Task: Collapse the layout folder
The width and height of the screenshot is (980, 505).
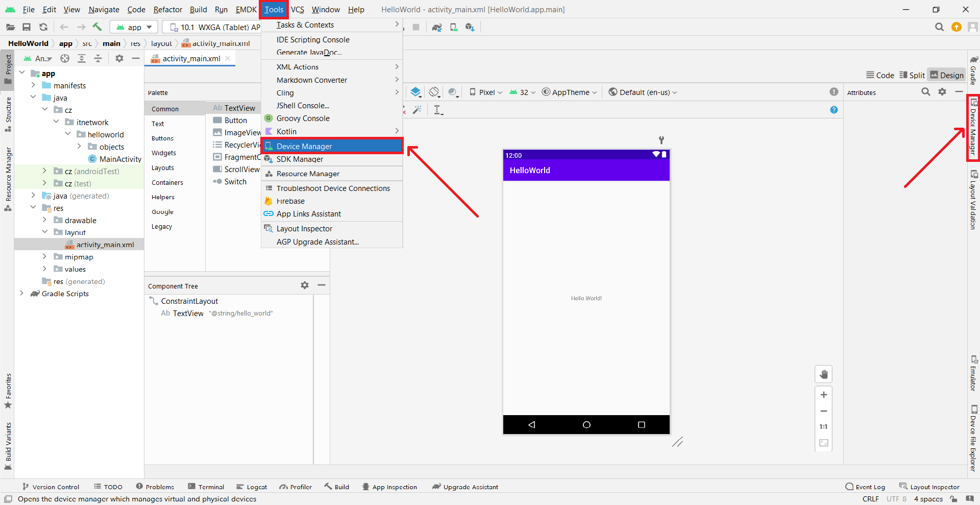Action: [44, 232]
